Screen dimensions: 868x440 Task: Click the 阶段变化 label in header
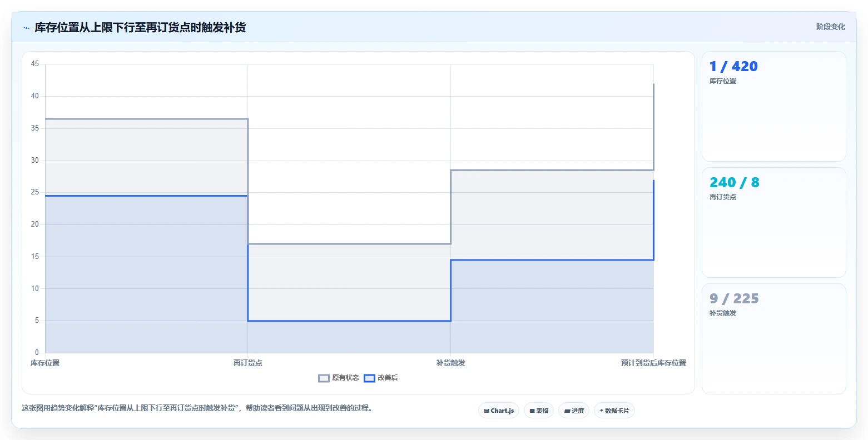tap(830, 27)
